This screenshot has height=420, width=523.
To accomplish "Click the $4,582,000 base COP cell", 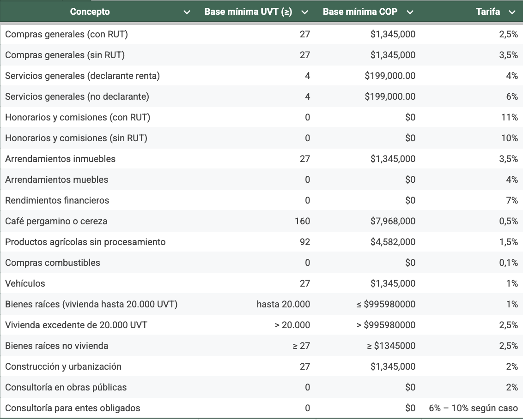I will tap(393, 242).
